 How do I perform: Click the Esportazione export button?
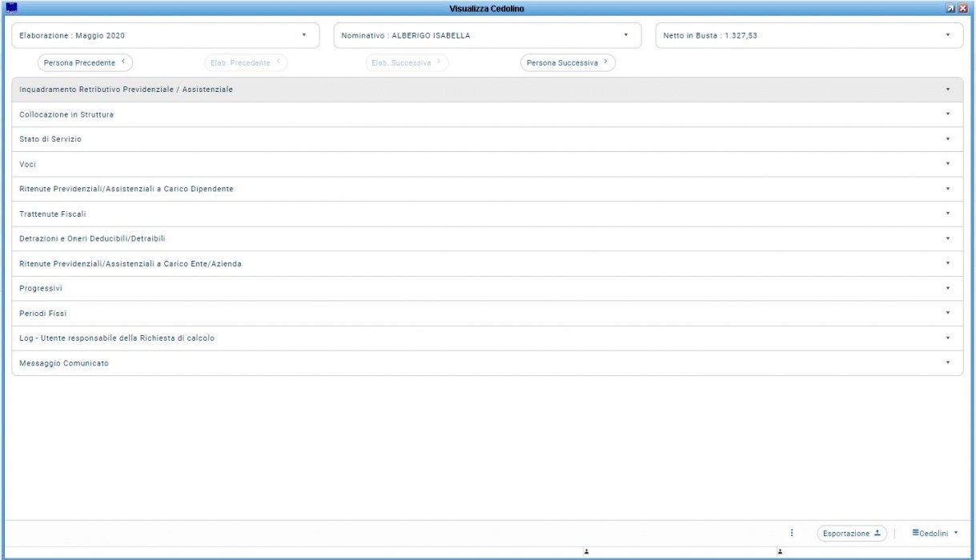click(x=851, y=534)
